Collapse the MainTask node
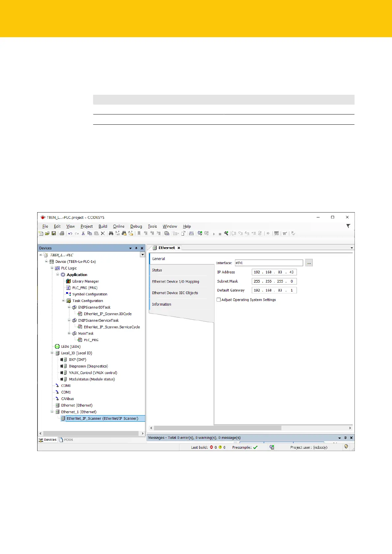The height and width of the screenshot is (554, 392). click(69, 333)
